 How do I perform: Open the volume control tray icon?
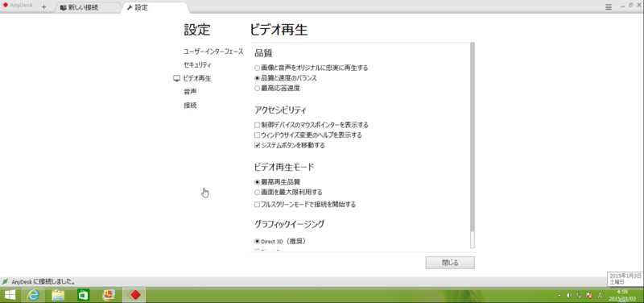click(x=570, y=295)
